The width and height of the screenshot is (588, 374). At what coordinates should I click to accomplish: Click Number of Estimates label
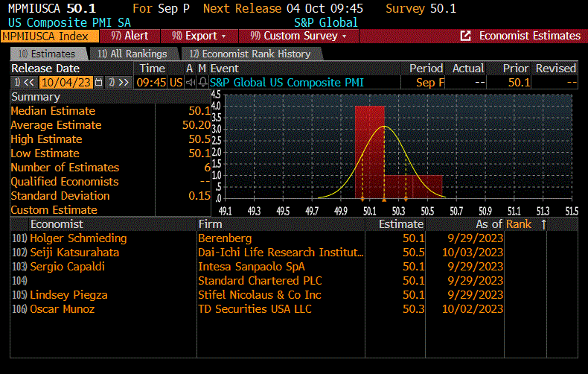pos(65,168)
